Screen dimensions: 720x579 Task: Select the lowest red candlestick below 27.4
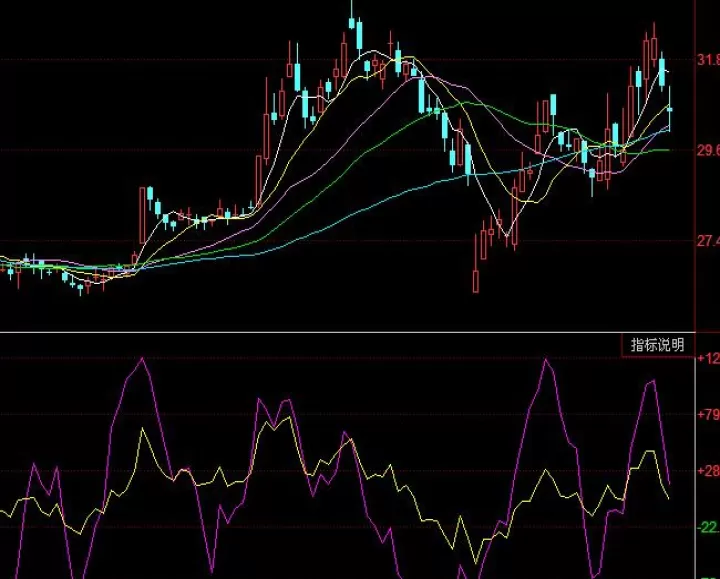click(x=476, y=281)
